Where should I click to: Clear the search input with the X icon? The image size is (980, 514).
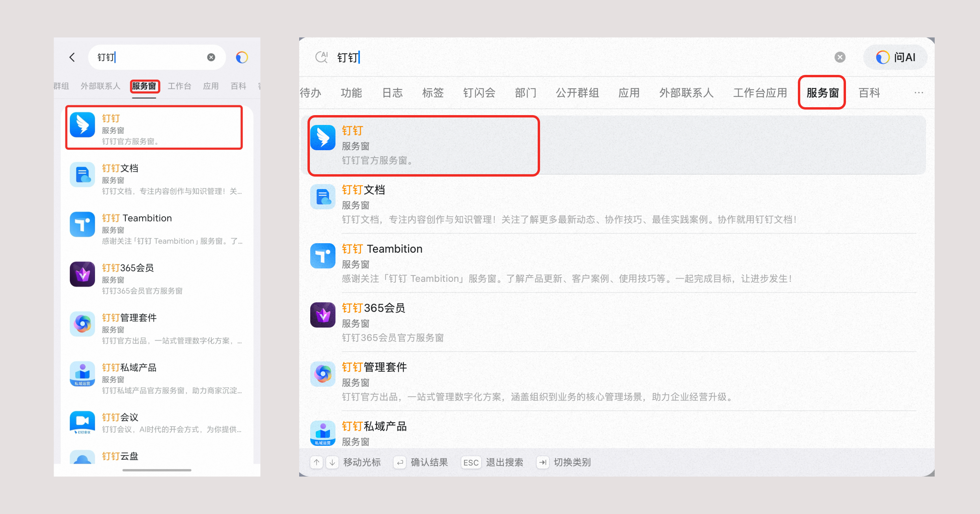840,57
